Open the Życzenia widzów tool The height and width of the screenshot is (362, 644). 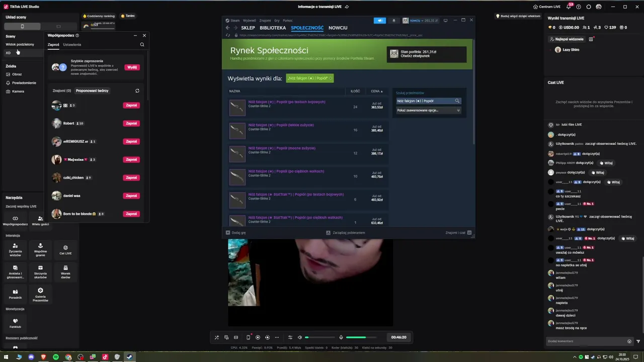pos(15,249)
